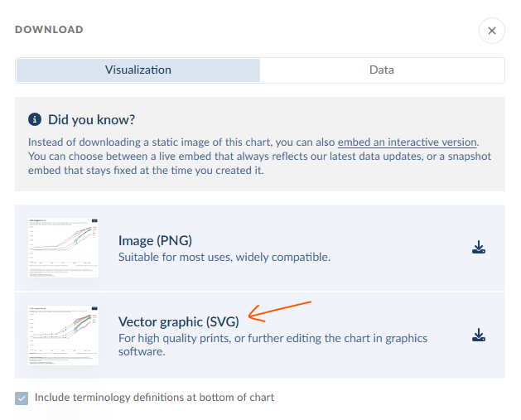This screenshot has width=521, height=420.
Task: Click the info icon beside Did you know
Action: pyautogui.click(x=34, y=119)
